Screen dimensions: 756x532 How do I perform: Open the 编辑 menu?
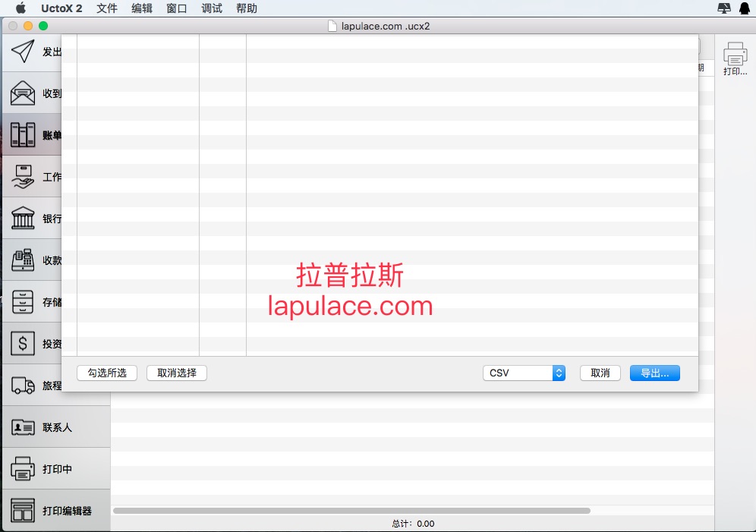tap(142, 8)
